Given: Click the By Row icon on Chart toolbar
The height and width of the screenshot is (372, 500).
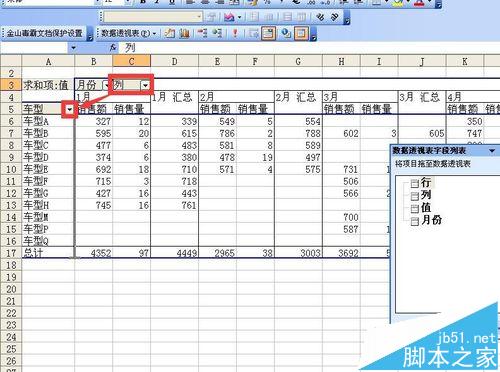Looking at the screenshot, I should (287, 17).
